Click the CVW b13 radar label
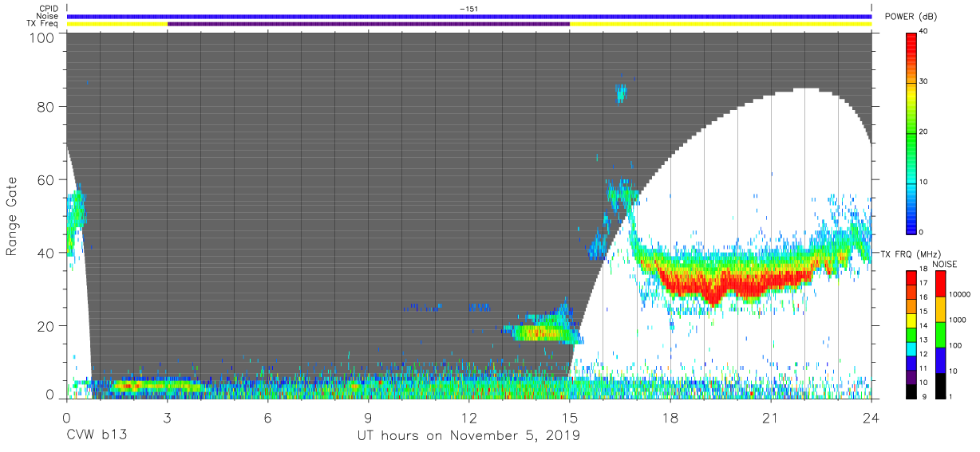The width and height of the screenshot is (980, 452). pos(97,436)
